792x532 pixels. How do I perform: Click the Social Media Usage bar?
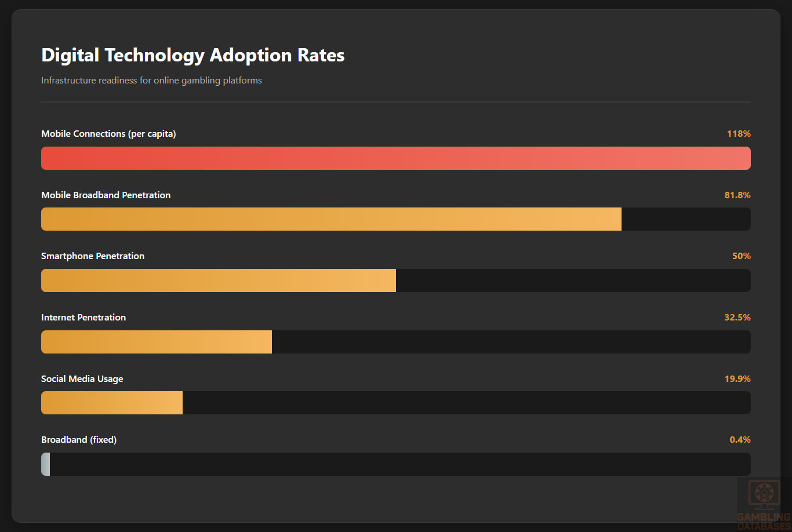click(x=112, y=403)
